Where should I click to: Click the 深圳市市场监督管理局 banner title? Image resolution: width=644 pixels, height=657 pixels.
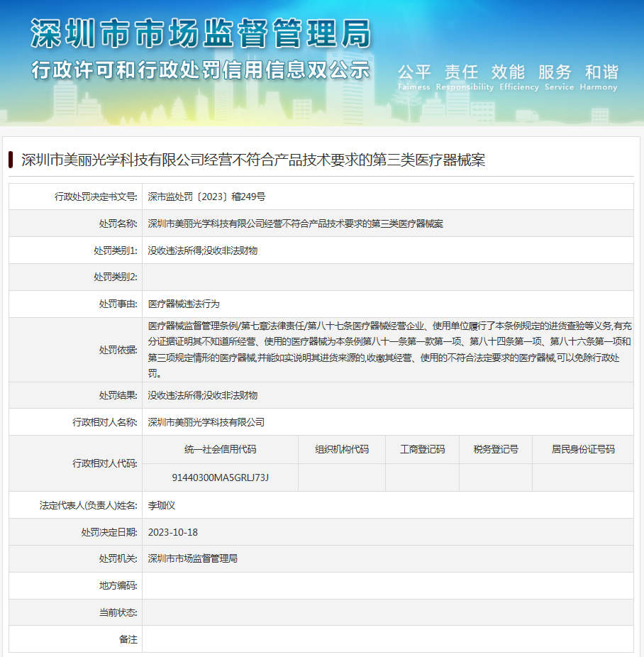pos(201,33)
